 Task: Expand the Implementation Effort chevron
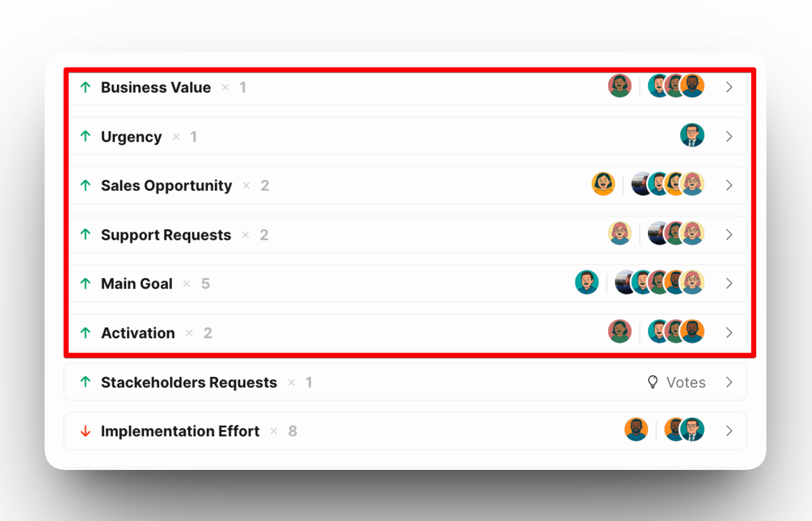(729, 431)
